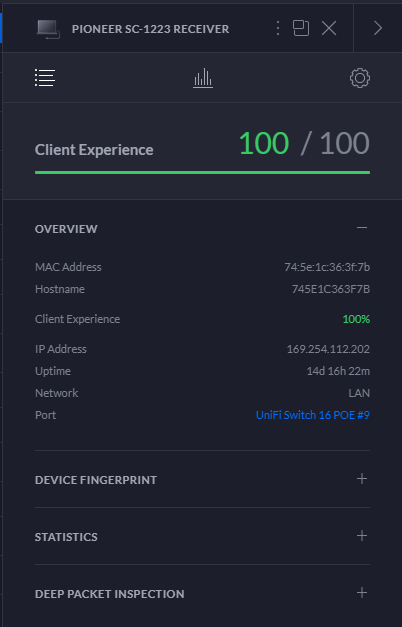402x627 pixels.
Task: Open the details list tab icon
Action: [x=45, y=78]
